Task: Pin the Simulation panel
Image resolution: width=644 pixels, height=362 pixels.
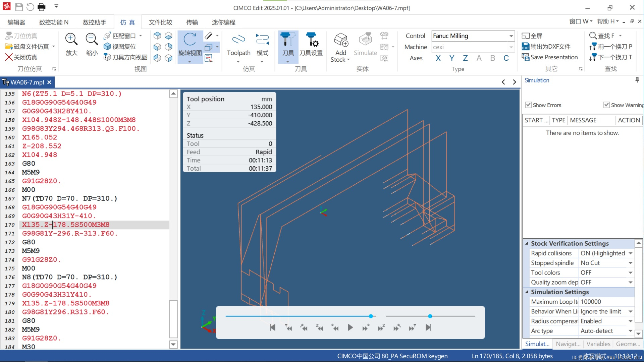Action: (x=637, y=80)
